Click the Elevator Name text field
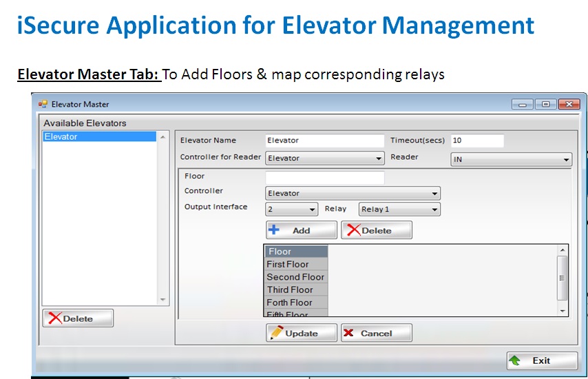588x379 pixels. click(325, 141)
